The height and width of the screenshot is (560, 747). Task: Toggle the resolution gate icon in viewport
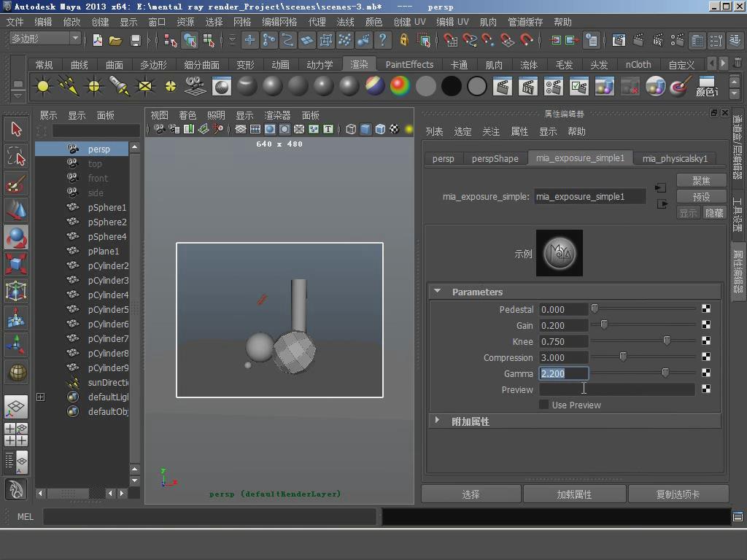(x=270, y=129)
